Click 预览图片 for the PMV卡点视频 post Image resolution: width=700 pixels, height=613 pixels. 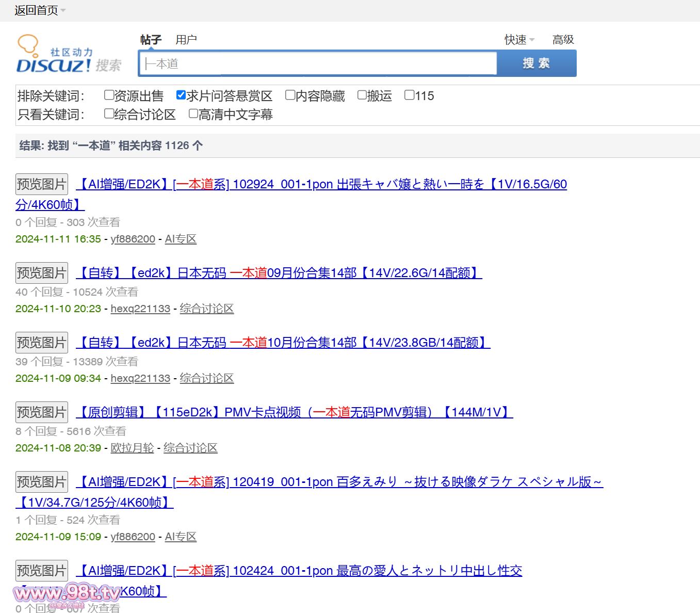click(42, 412)
